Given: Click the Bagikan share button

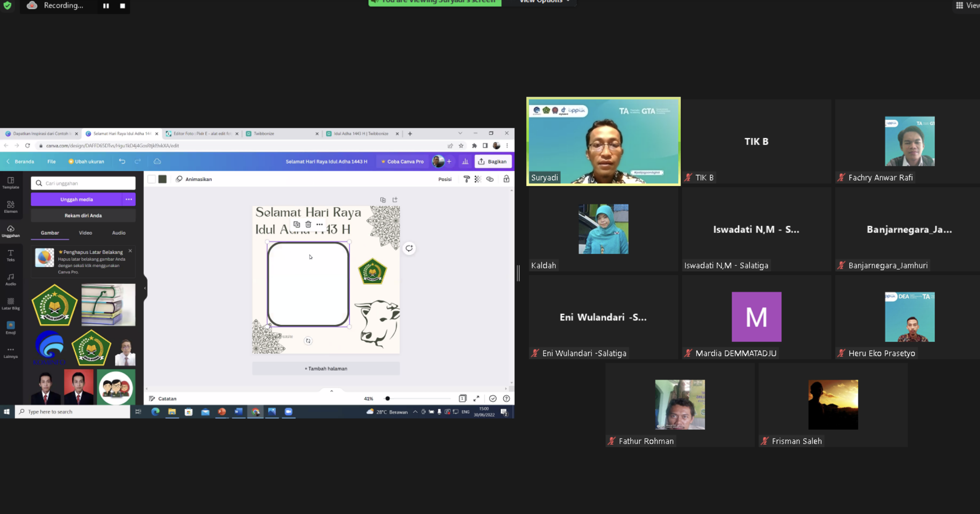Looking at the screenshot, I should click(x=493, y=161).
